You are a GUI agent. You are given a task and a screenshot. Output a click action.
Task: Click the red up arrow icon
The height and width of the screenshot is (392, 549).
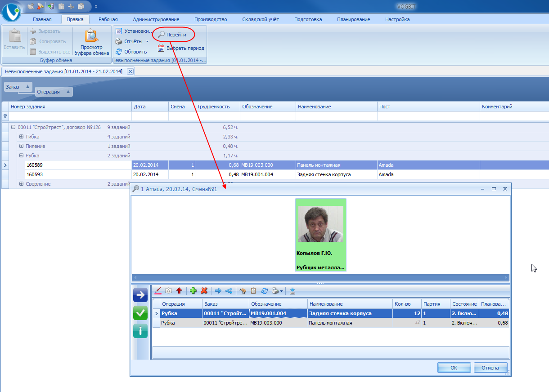click(x=179, y=291)
